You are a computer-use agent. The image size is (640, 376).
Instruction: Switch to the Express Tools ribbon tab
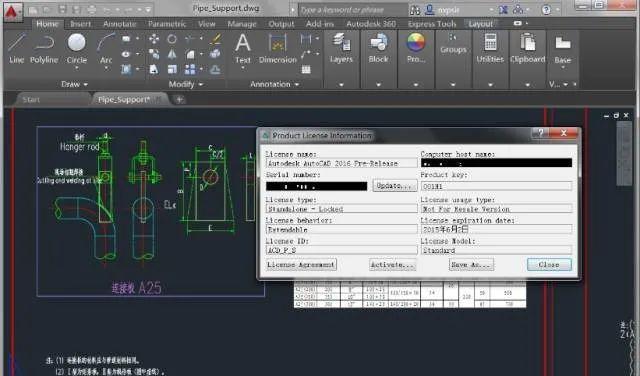432,24
